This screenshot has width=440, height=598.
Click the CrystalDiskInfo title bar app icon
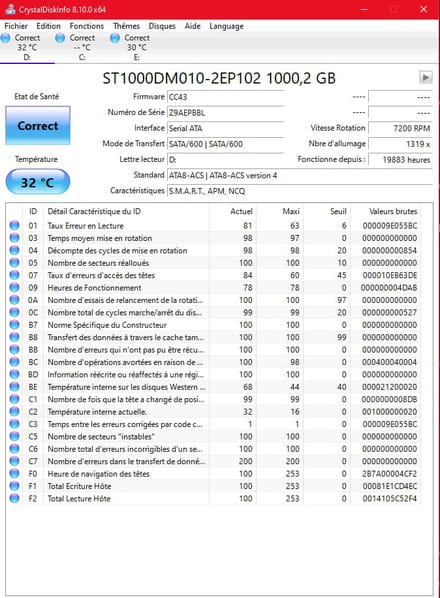[10, 9]
